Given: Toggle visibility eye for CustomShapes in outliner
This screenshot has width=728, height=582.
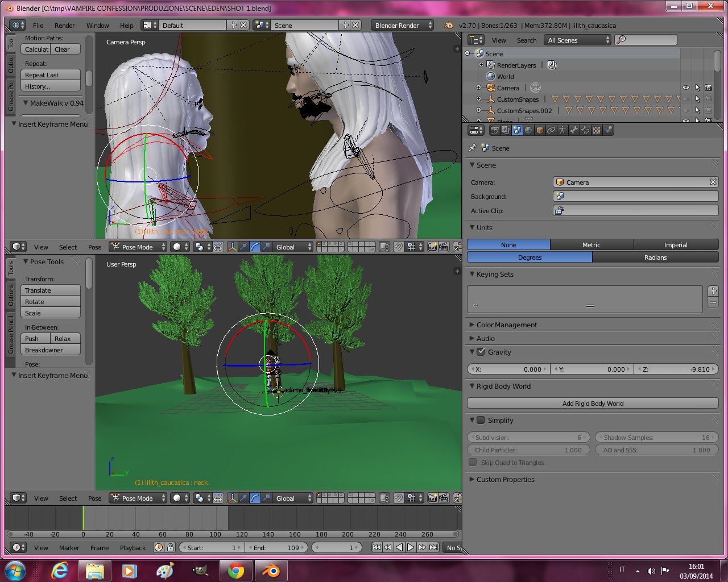Looking at the screenshot, I should click(x=685, y=99).
